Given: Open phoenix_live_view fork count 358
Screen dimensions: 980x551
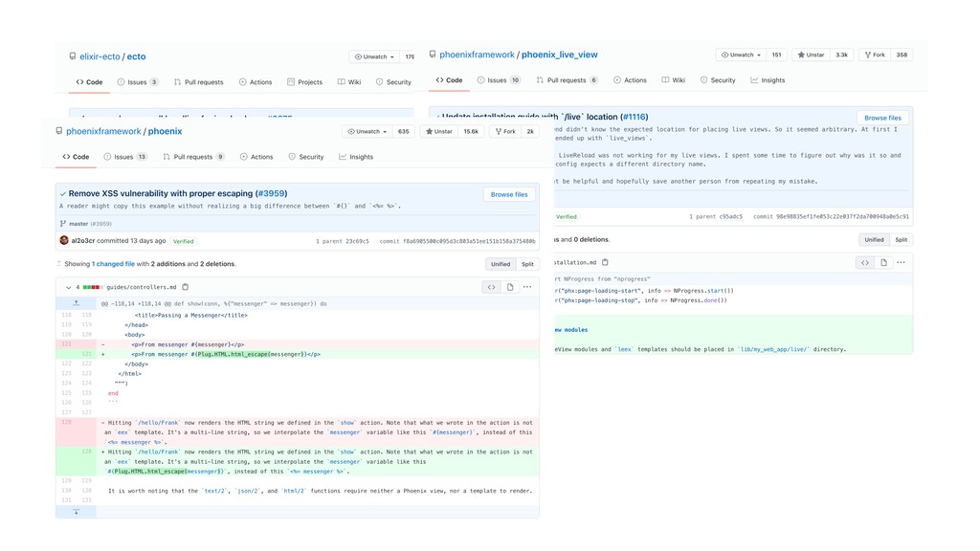Looking at the screenshot, I should 902,55.
